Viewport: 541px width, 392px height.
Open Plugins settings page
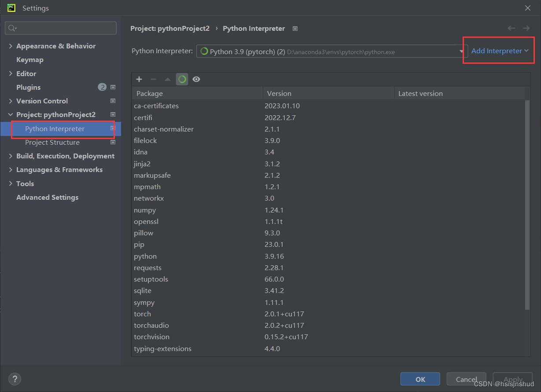[x=29, y=87]
